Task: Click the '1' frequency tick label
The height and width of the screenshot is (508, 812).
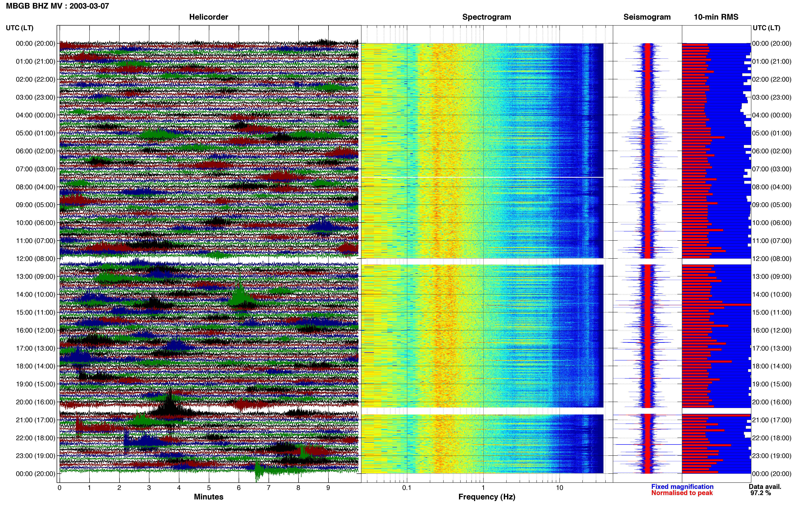Action: (x=483, y=488)
